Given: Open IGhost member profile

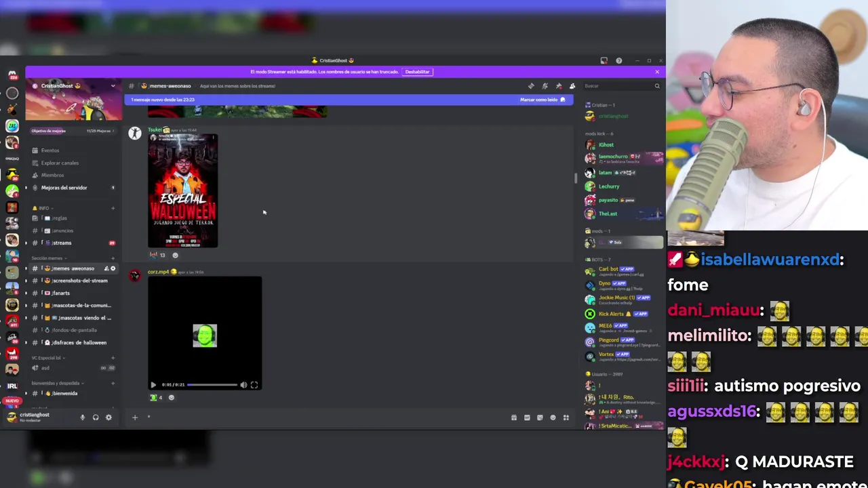Looking at the screenshot, I should (623, 144).
